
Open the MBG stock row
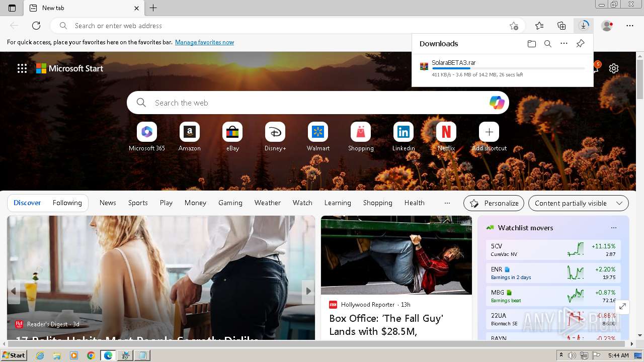point(553,296)
